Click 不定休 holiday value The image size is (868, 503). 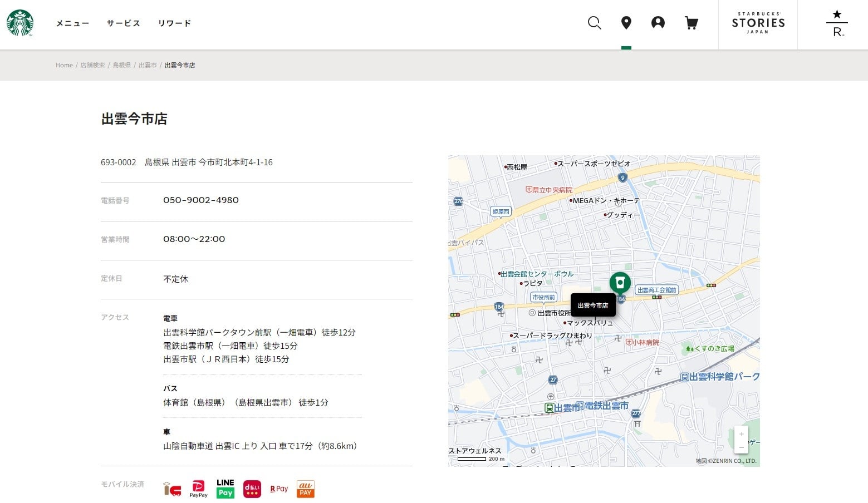[x=175, y=279]
